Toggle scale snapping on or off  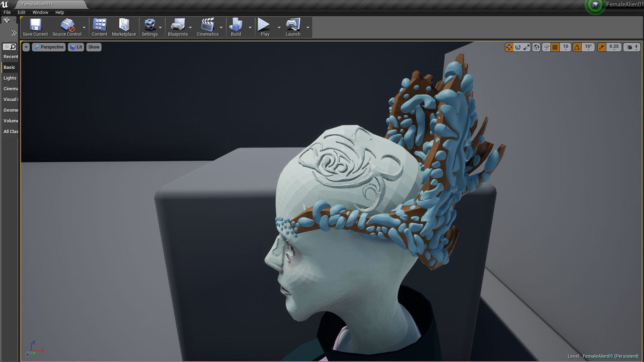[x=601, y=47]
